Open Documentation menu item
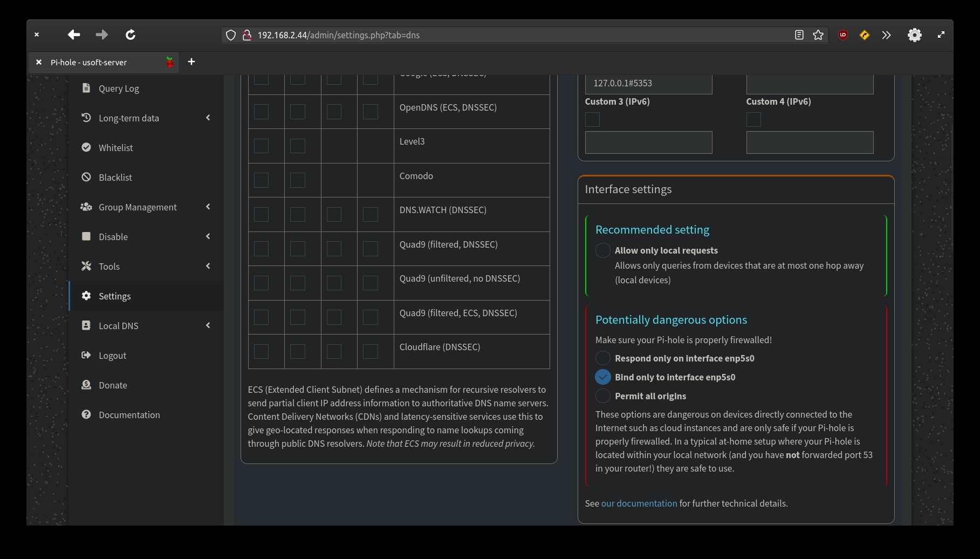The width and height of the screenshot is (980, 559). coord(146,414)
